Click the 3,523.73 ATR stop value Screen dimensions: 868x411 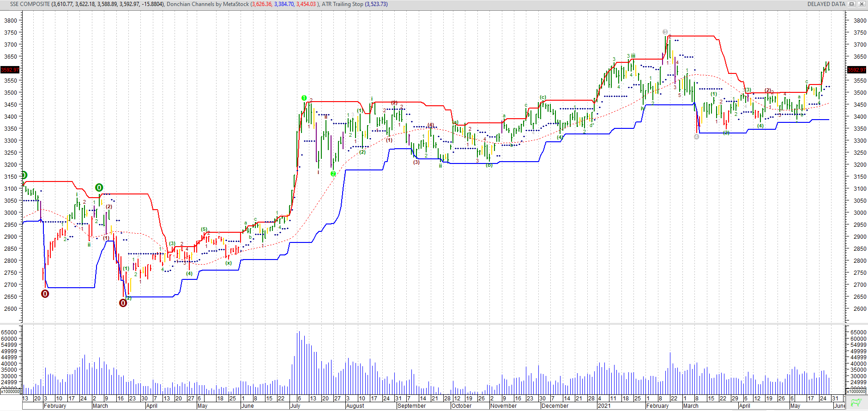click(x=377, y=4)
